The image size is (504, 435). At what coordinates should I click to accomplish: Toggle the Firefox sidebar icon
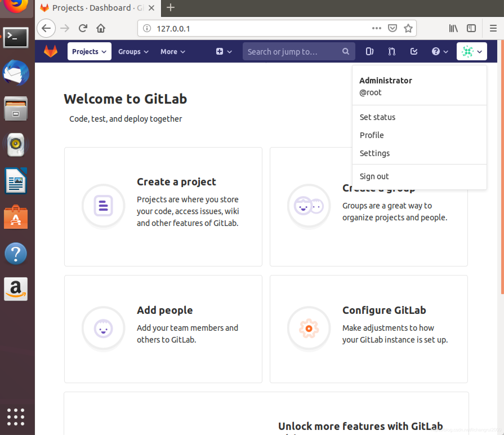(471, 28)
